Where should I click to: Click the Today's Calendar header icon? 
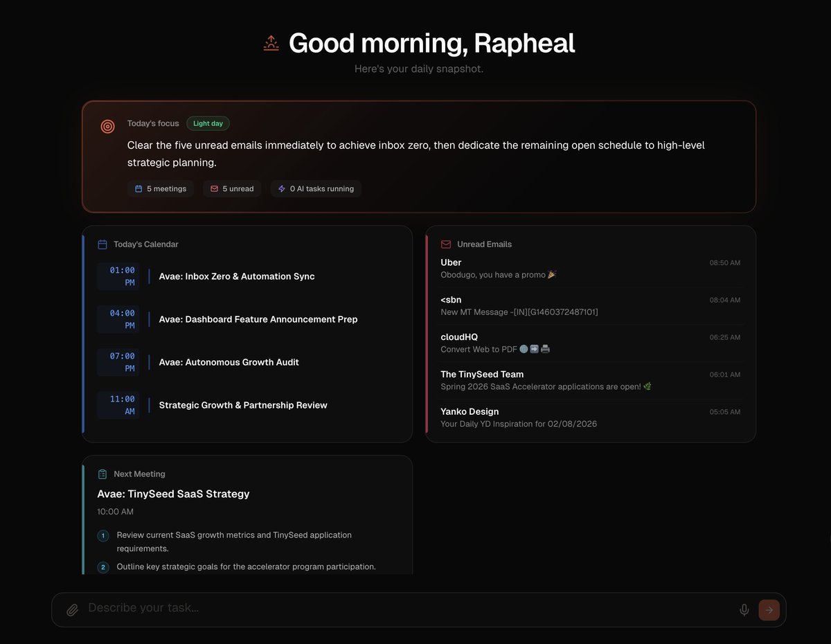102,244
